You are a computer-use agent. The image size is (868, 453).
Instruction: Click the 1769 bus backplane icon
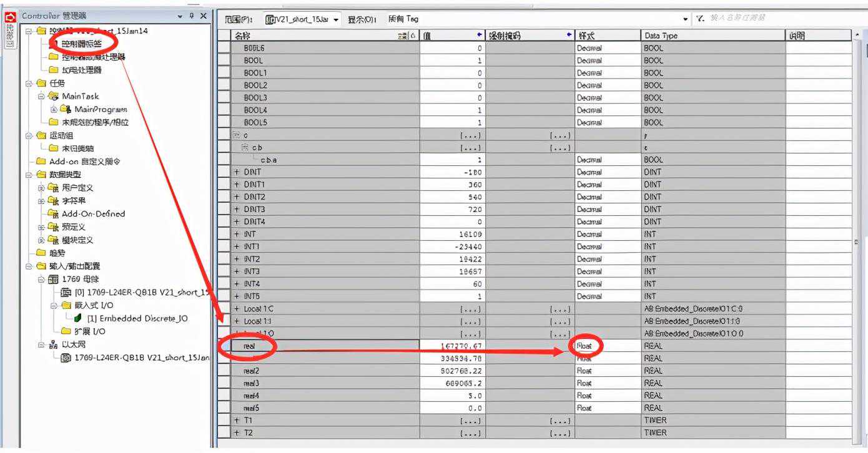pos(54,279)
